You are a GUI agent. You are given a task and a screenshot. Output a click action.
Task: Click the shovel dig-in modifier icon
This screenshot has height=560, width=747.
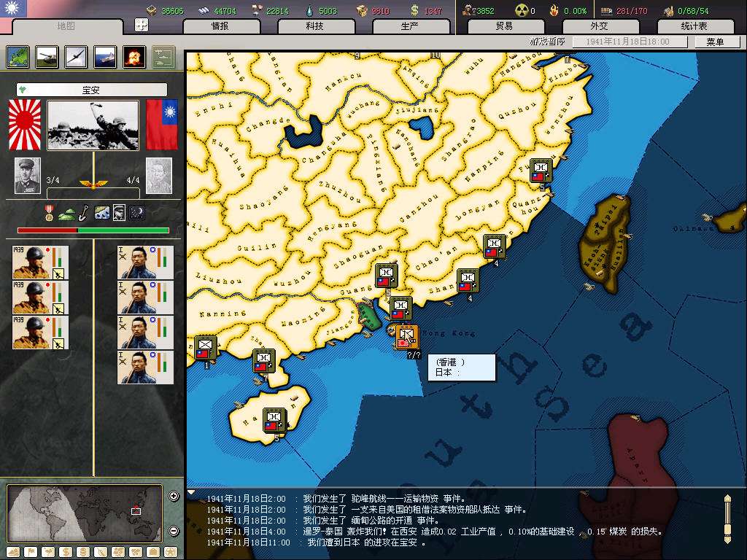coord(83,212)
